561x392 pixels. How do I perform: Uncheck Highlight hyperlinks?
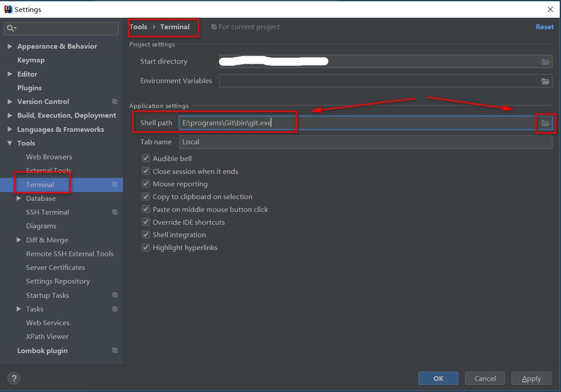pos(146,247)
